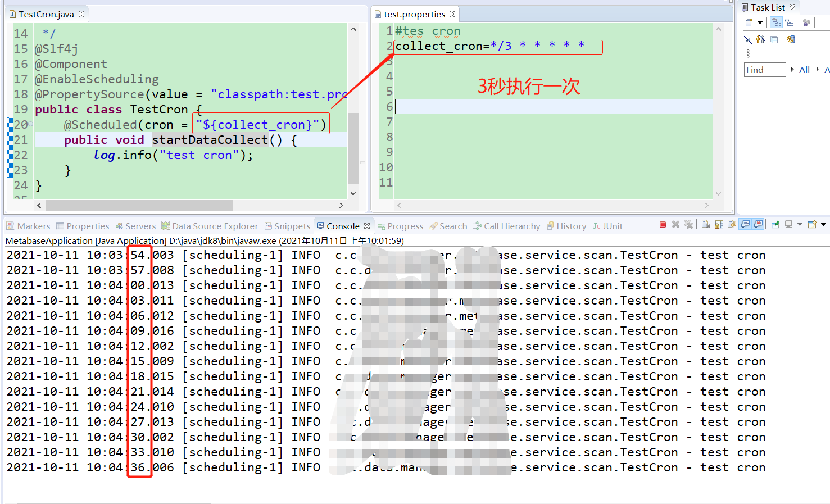Open the Snippets view tab
Image resolution: width=830 pixels, height=504 pixels.
(x=287, y=226)
